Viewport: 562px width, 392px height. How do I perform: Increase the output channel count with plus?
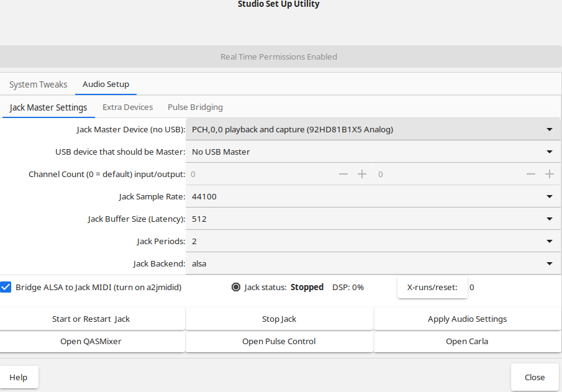550,175
